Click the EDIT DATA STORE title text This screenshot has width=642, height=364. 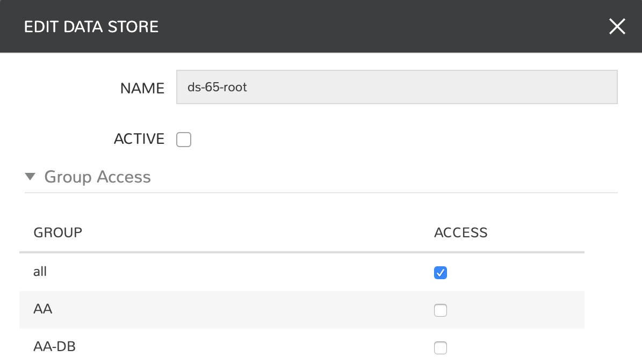click(x=91, y=27)
